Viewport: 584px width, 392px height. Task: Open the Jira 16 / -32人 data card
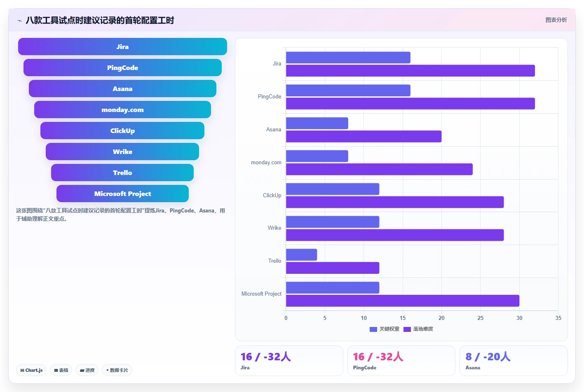coord(289,361)
